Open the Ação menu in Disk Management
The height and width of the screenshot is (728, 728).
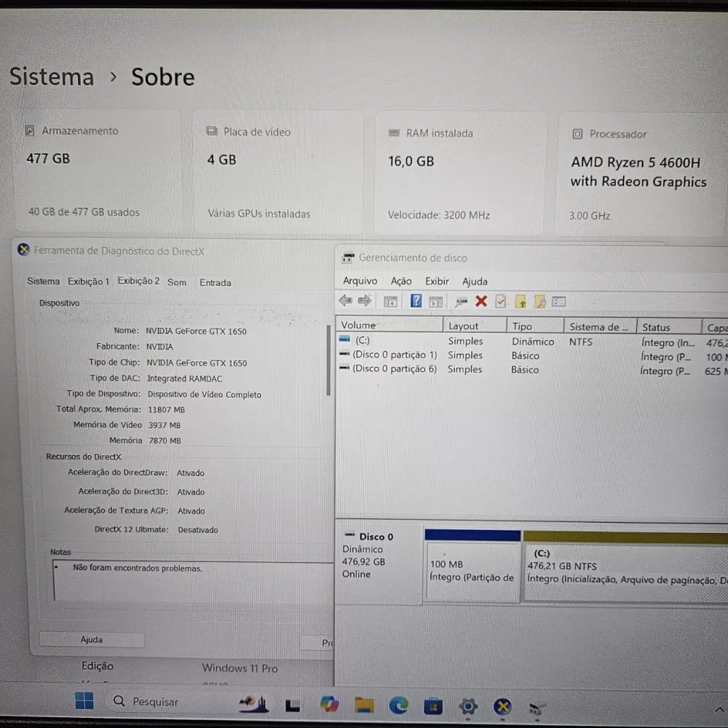point(401,281)
